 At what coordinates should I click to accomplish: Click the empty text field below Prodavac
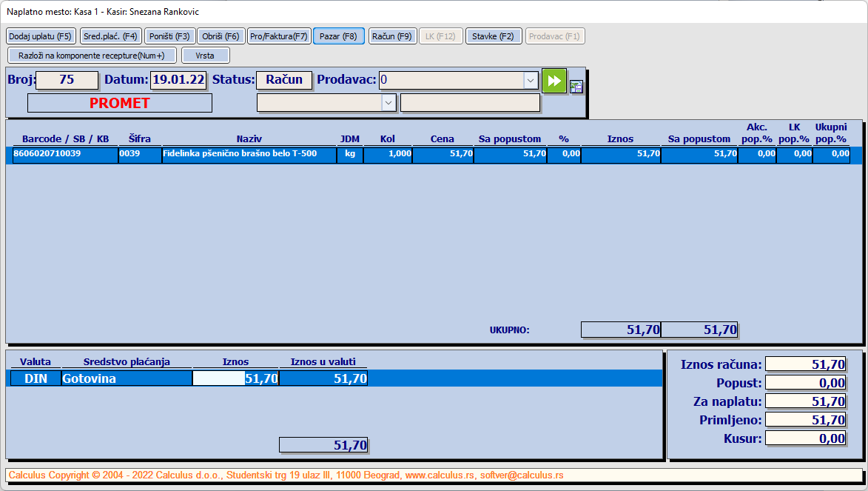[x=470, y=103]
